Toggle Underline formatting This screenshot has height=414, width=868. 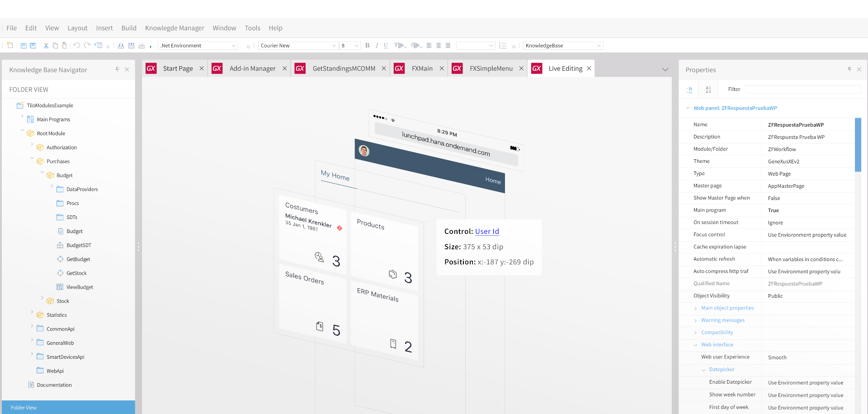click(x=386, y=46)
